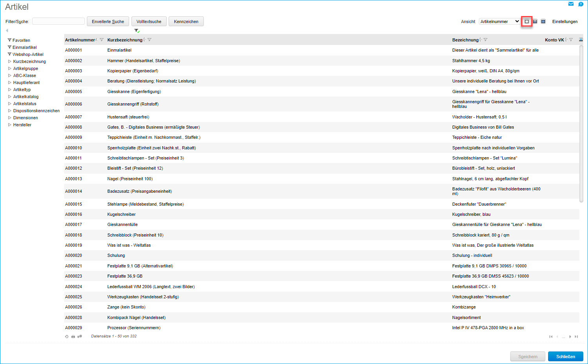Click the sort arrow beside Bezeichnung header

coord(480,39)
